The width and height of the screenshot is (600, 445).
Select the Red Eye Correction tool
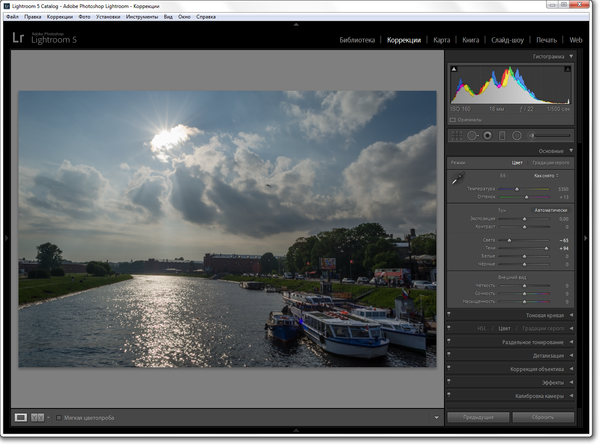(x=488, y=135)
